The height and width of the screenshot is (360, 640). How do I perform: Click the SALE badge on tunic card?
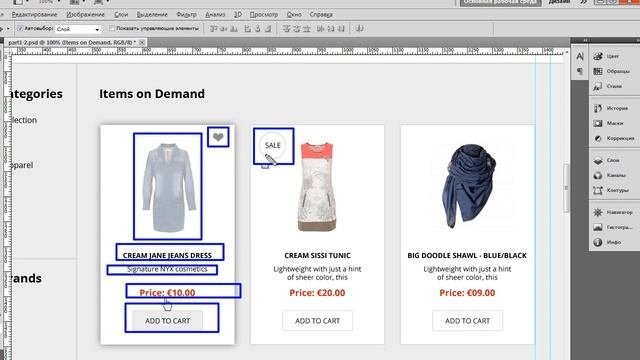[272, 145]
